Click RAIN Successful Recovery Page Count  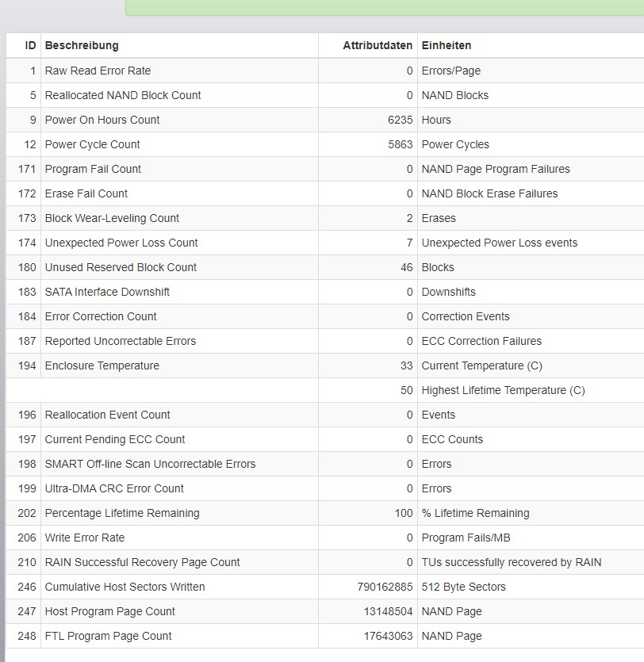pyautogui.click(x=142, y=562)
